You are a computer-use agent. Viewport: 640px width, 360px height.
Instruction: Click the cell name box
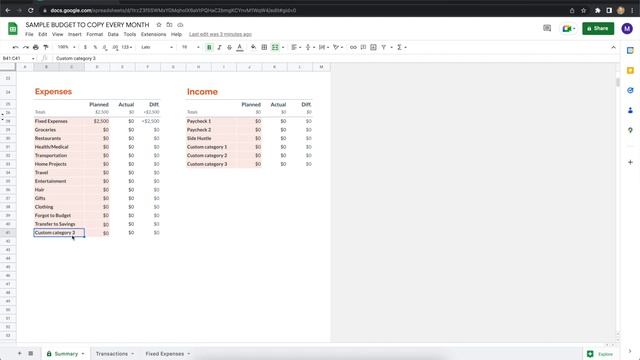(x=18, y=58)
